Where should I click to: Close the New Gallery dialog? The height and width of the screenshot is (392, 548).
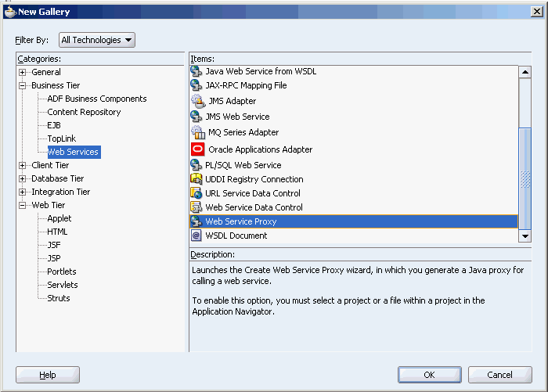pos(537,12)
